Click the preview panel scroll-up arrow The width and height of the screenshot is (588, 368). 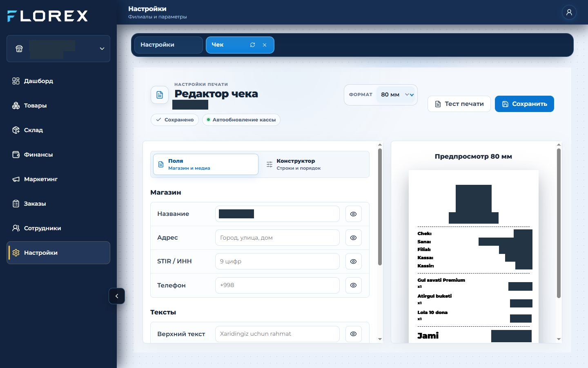(x=559, y=145)
